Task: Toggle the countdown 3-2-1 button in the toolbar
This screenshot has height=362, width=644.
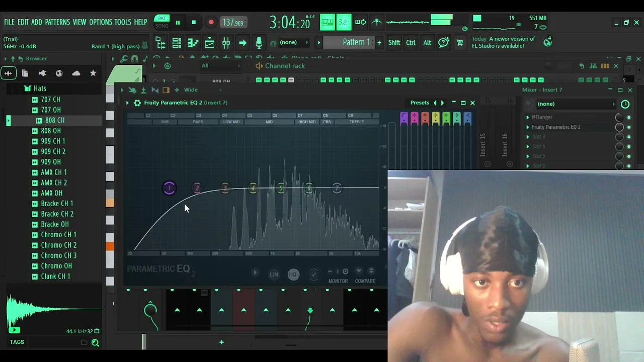Action: (x=344, y=22)
